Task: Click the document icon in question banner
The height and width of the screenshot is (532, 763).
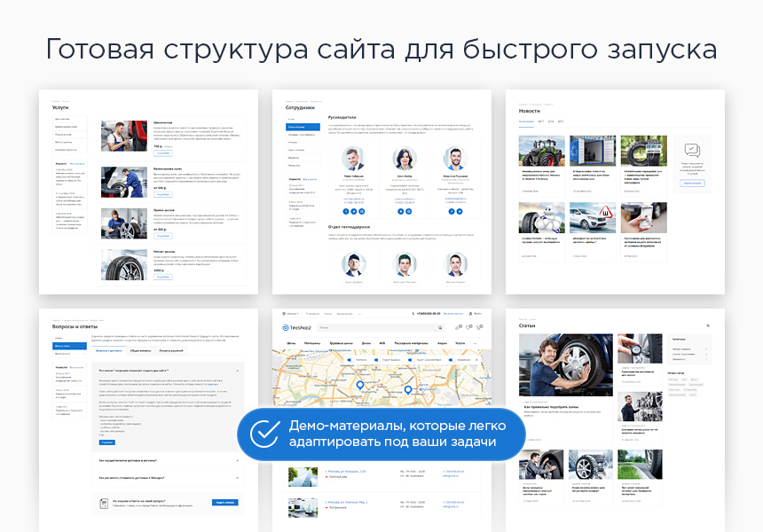Action: [x=102, y=503]
